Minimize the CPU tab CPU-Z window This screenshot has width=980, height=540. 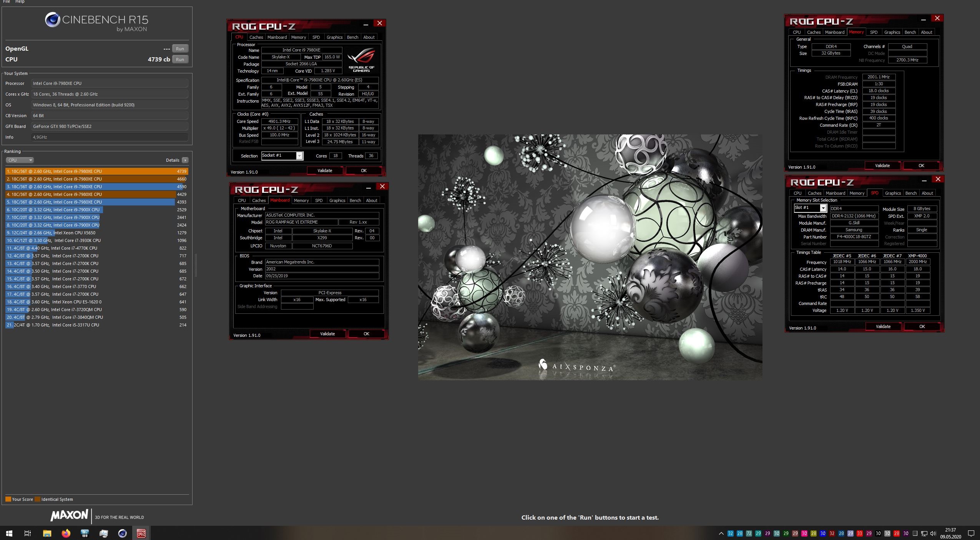366,24
